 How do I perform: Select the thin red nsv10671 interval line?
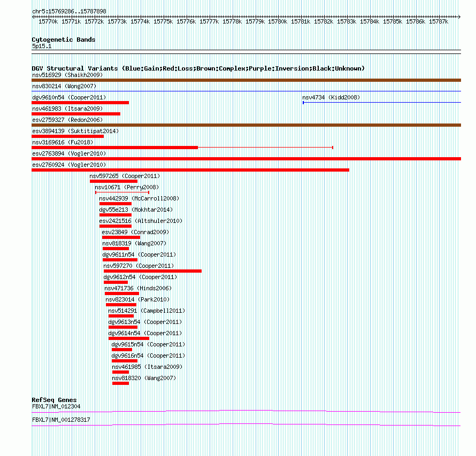(x=122, y=192)
